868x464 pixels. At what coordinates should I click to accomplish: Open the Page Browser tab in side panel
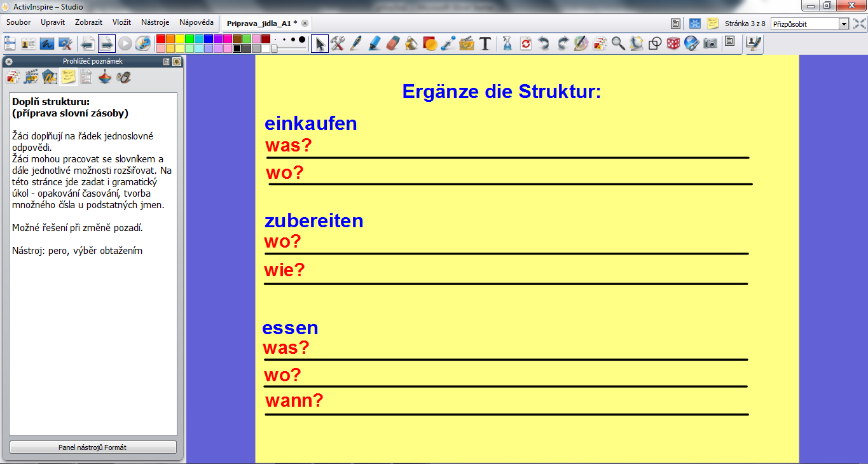13,77
